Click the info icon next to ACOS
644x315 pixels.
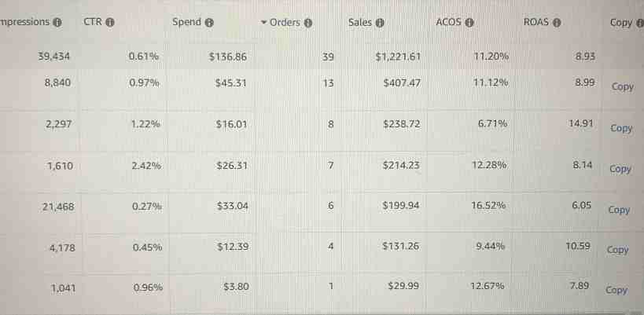coord(469,23)
